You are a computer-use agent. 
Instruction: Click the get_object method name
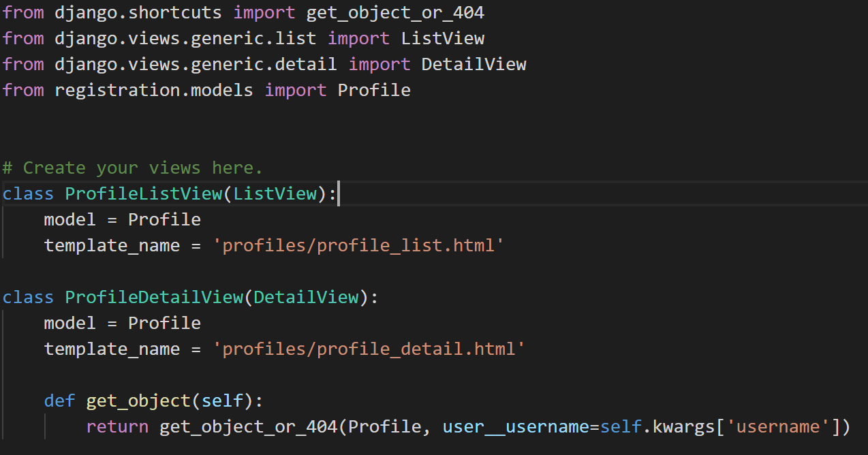point(138,401)
